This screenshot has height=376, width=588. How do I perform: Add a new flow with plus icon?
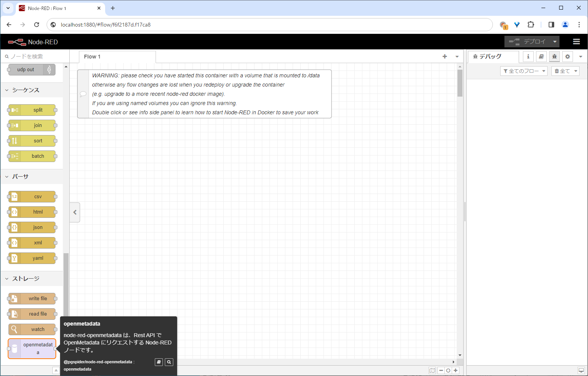coord(445,57)
